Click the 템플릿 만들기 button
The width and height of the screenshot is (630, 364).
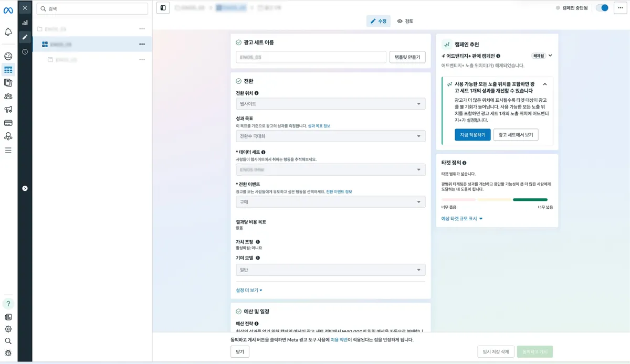click(407, 57)
